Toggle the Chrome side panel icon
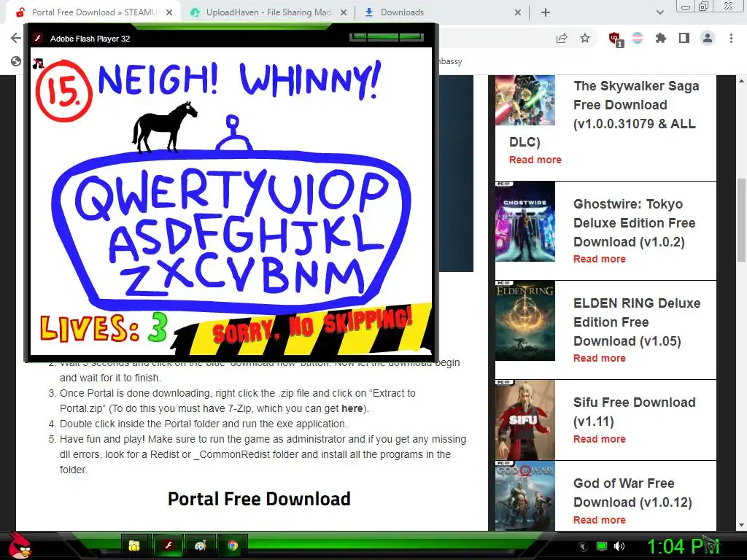 (684, 38)
